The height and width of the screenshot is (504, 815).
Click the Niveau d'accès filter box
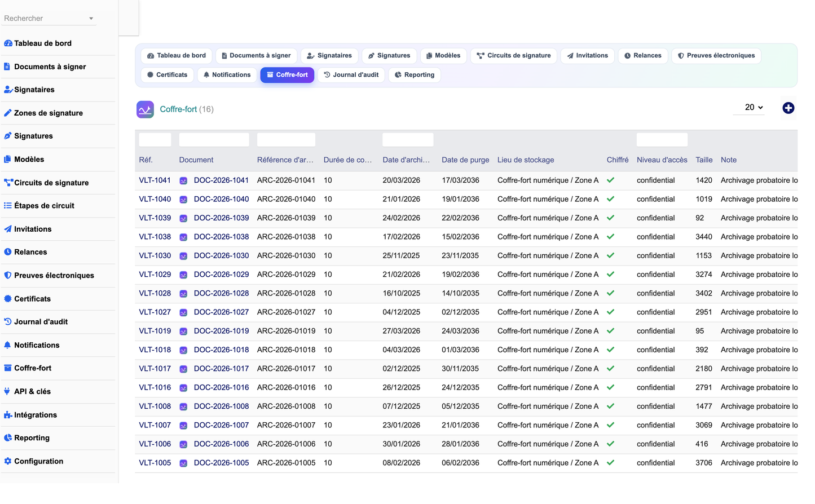coord(662,140)
